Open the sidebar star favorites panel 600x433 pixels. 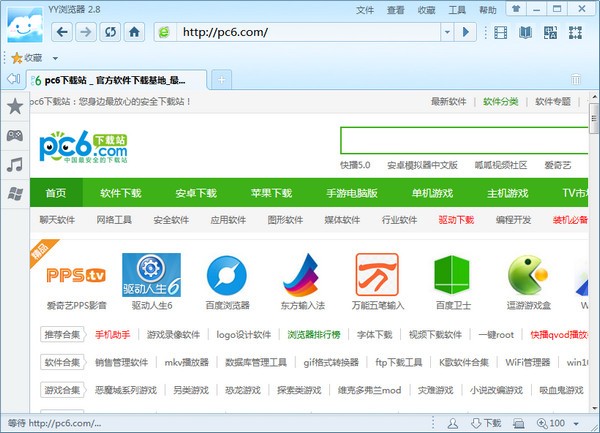[15, 106]
